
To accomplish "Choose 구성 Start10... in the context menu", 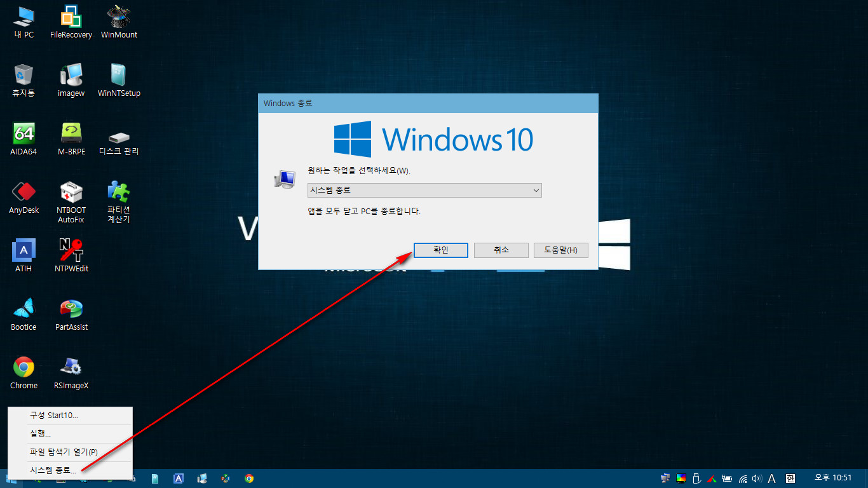I will pos(70,416).
